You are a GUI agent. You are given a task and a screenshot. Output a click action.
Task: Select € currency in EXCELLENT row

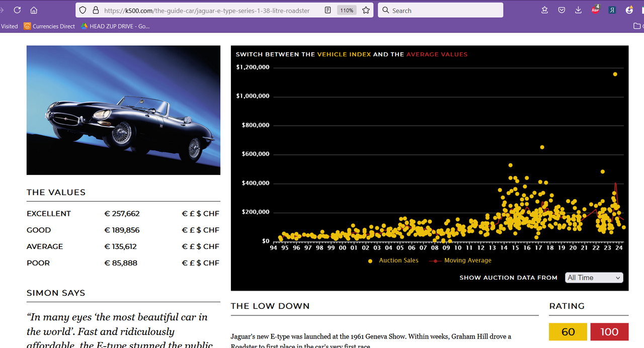(185, 214)
